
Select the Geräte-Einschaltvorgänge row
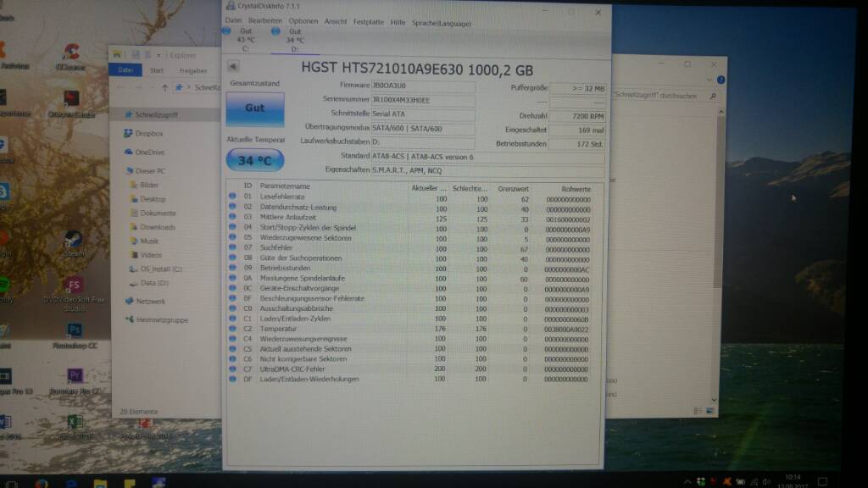(x=410, y=289)
